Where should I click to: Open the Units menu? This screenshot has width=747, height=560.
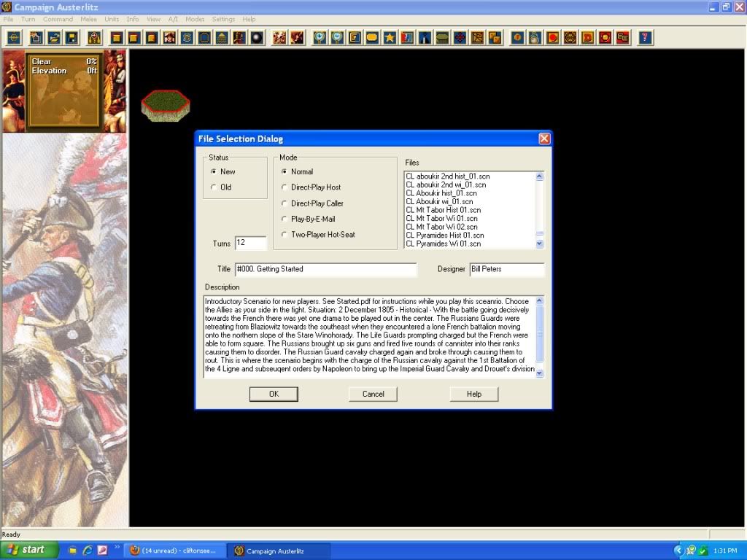[112, 19]
